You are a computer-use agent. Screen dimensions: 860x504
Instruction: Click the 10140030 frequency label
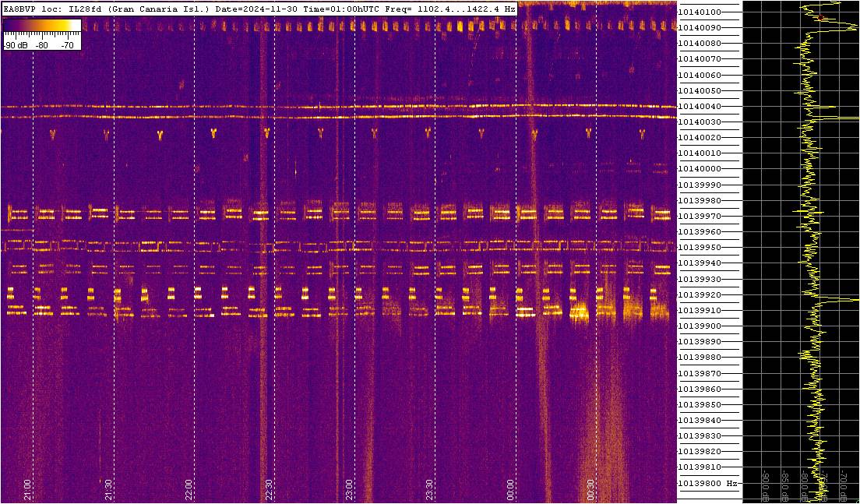tap(700, 122)
